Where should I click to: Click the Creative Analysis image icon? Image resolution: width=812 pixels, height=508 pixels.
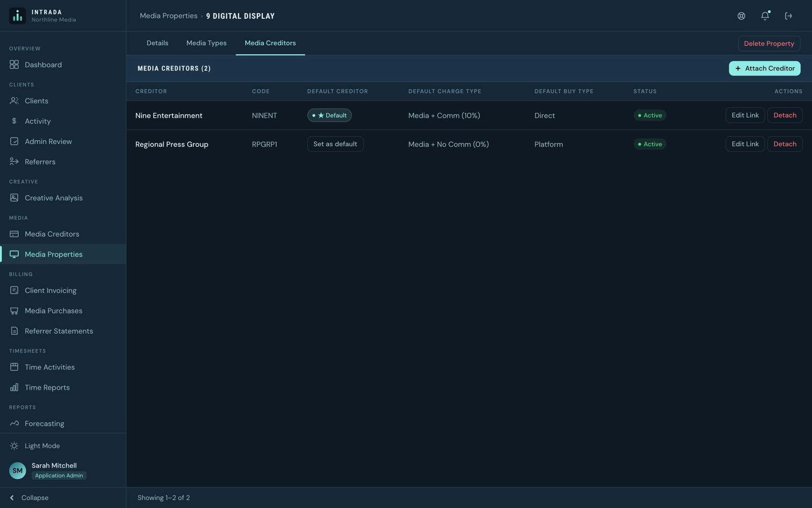[x=14, y=198]
